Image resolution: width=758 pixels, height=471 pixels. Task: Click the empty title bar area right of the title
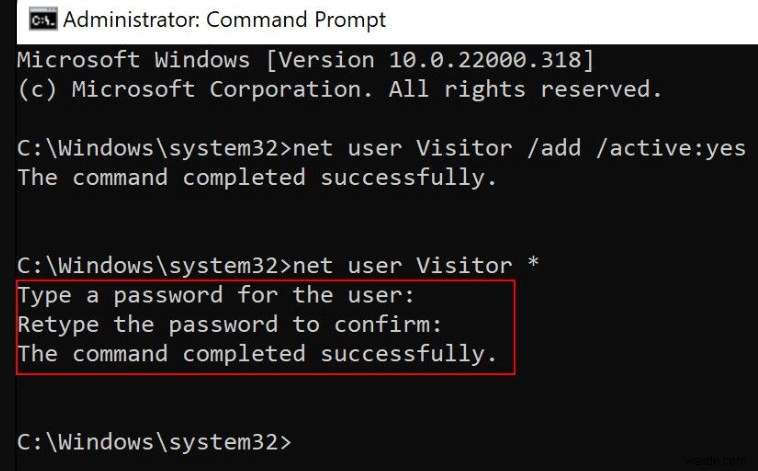(x=570, y=20)
